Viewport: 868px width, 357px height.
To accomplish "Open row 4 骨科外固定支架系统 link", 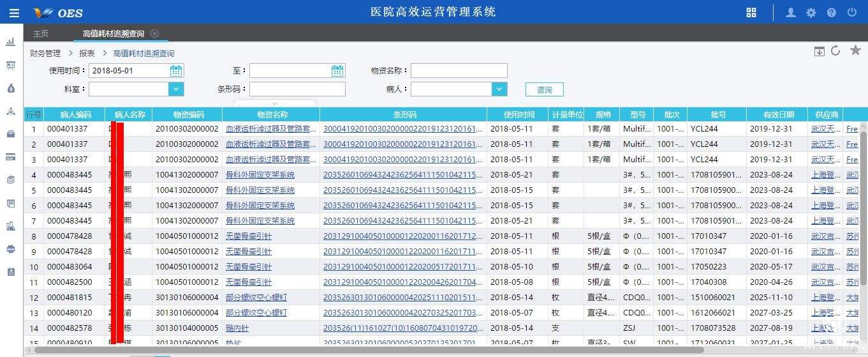I will 260,175.
